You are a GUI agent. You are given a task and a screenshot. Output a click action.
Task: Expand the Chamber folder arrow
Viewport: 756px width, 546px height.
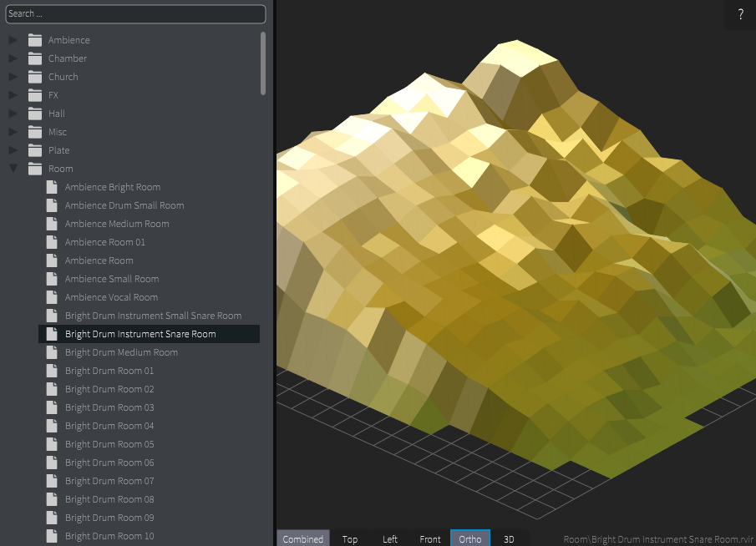[x=13, y=58]
